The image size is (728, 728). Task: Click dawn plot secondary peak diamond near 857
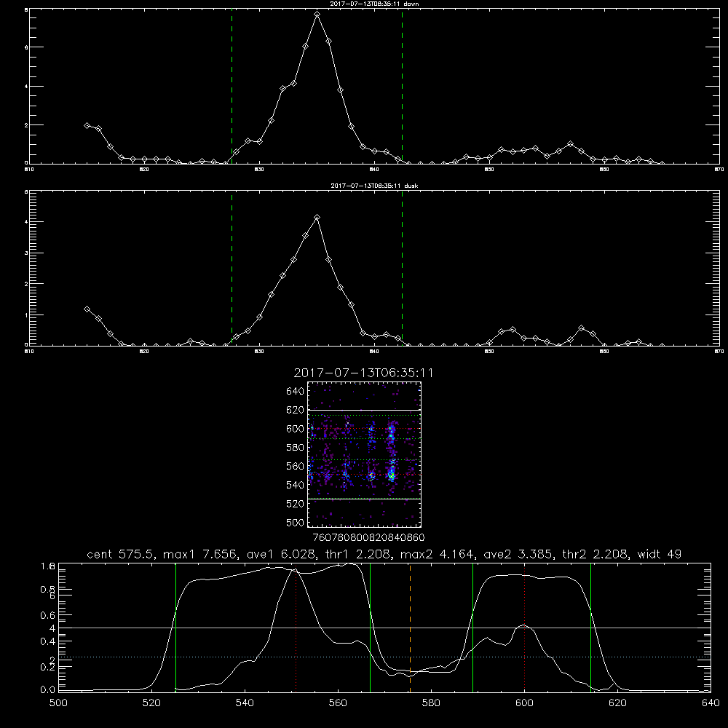pyautogui.click(x=571, y=144)
